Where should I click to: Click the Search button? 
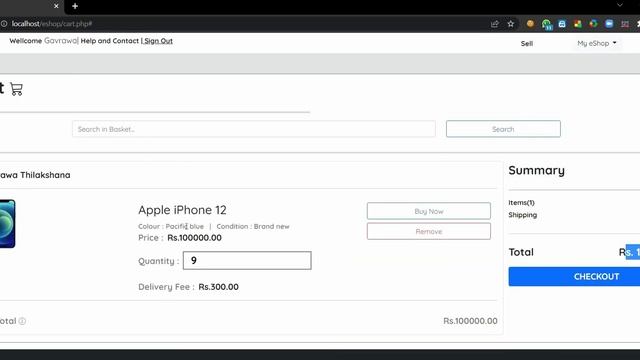503,129
